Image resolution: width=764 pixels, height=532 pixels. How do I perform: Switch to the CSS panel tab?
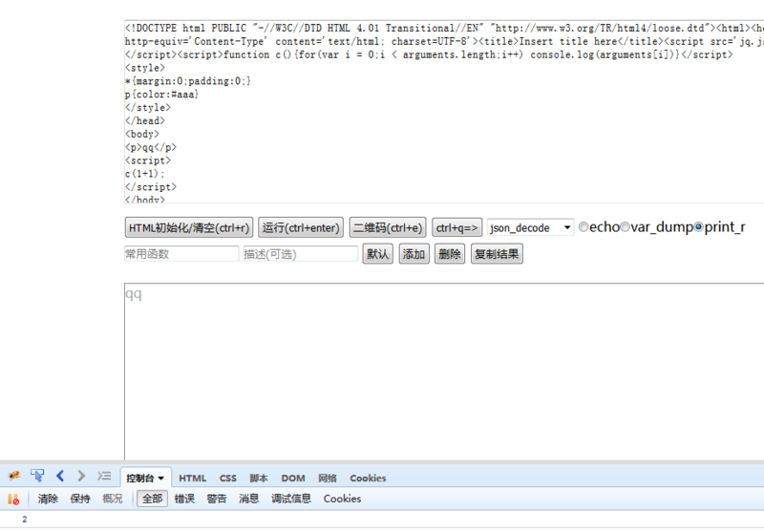pyautogui.click(x=227, y=479)
